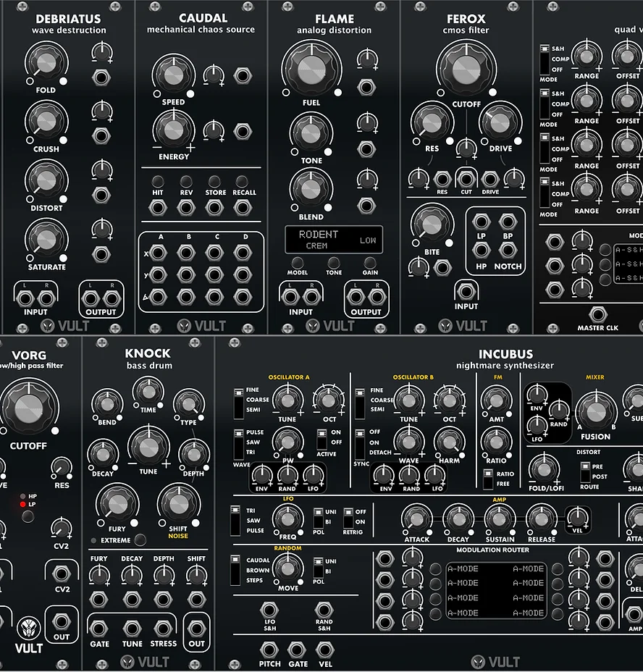Click the Knock STRESS input jack

point(163,629)
